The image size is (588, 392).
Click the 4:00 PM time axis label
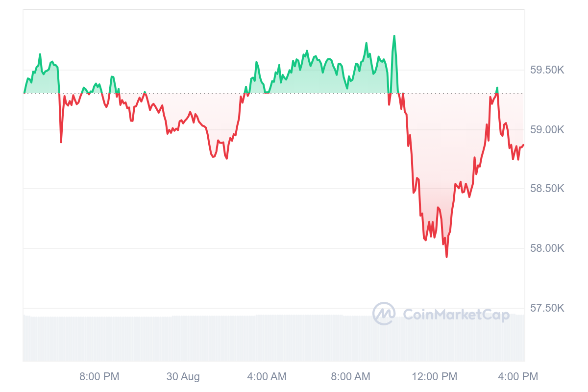click(517, 376)
